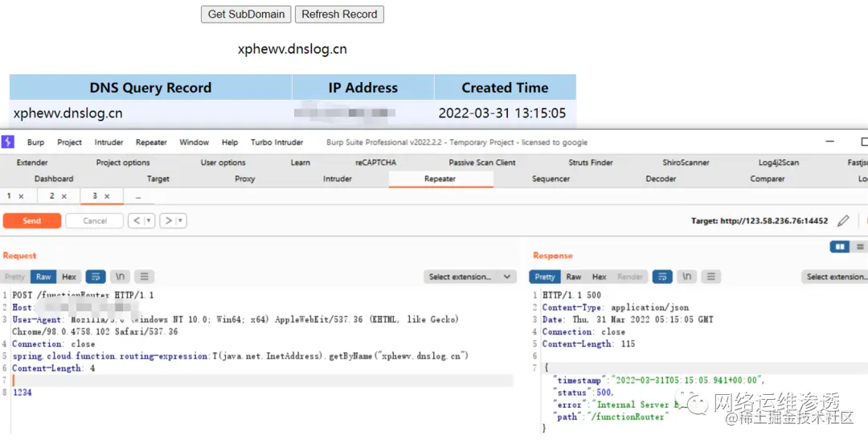This screenshot has height=440, width=868.
Task: Open the Request pane options menu icon
Action: (144, 277)
